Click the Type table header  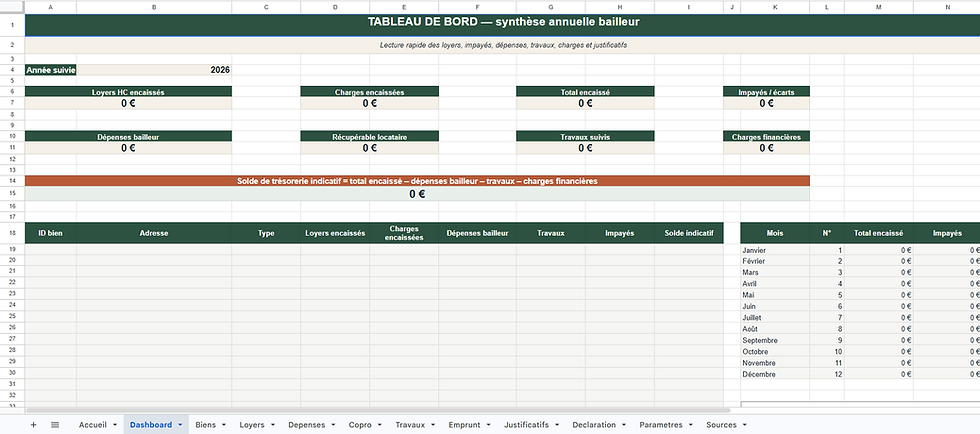pos(266,233)
